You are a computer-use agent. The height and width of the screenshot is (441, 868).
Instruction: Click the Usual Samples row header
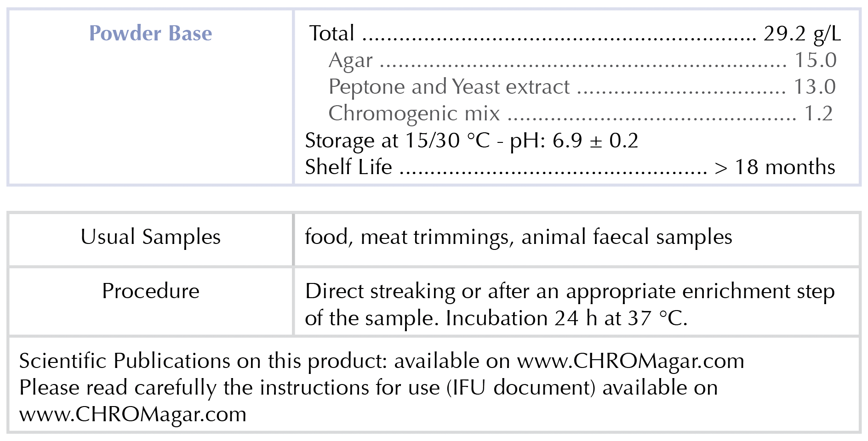[150, 237]
